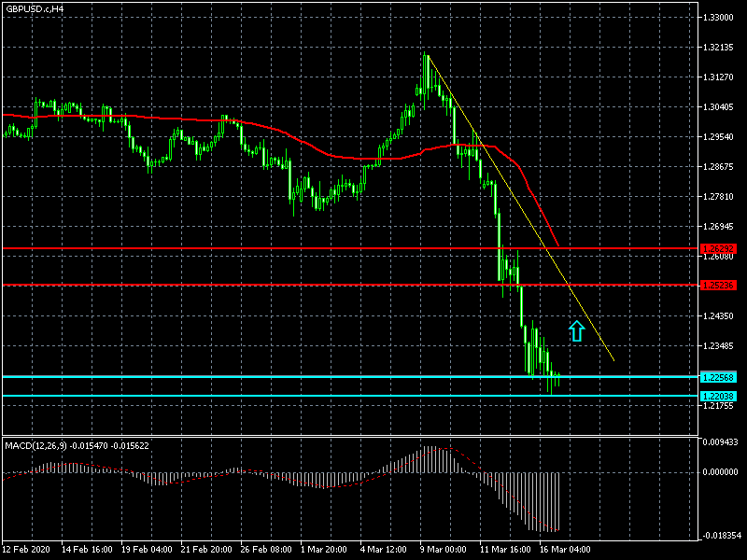Click the MACD 0.000000 scale value
The height and width of the screenshot is (560, 747).
(724, 472)
